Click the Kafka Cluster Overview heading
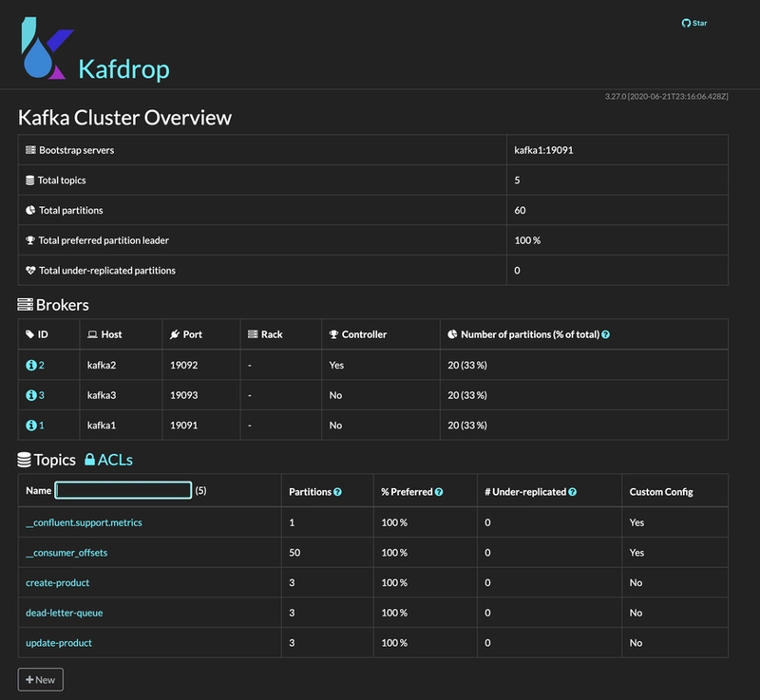 pyautogui.click(x=125, y=117)
